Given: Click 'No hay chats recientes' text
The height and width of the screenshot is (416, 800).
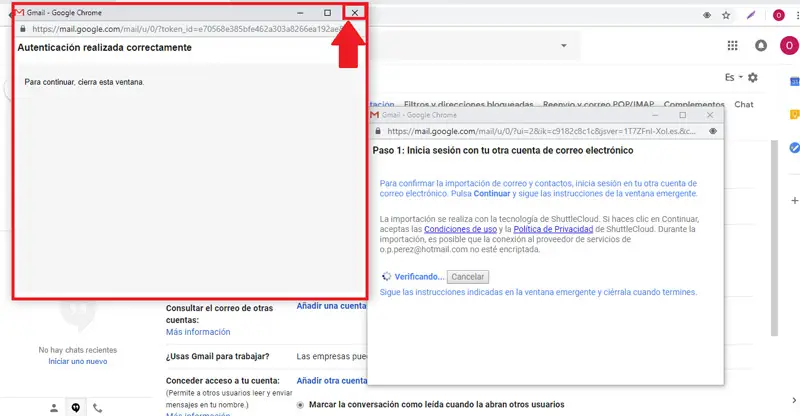Looking at the screenshot, I should coord(78,350).
